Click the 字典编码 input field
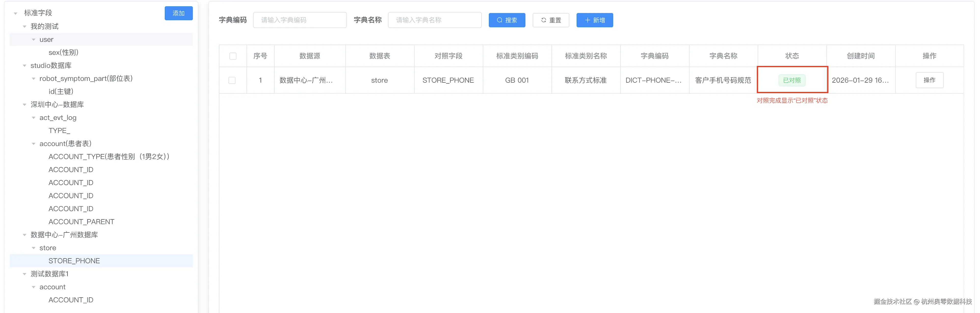 pyautogui.click(x=300, y=20)
